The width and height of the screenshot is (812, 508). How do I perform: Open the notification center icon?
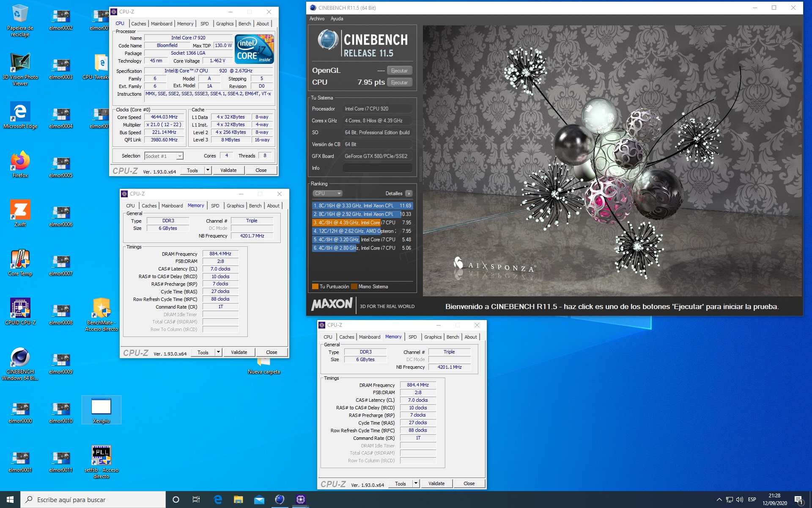[798, 500]
